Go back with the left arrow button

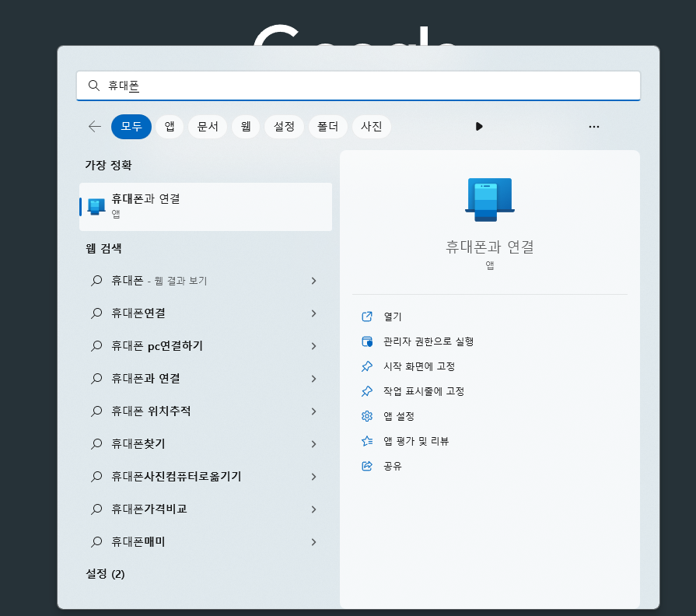pyautogui.click(x=95, y=127)
